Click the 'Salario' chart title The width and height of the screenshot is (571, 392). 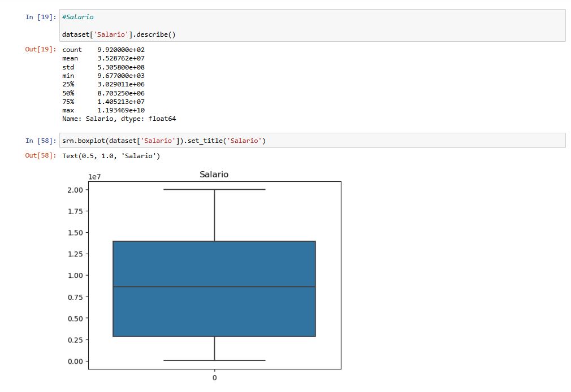click(214, 175)
